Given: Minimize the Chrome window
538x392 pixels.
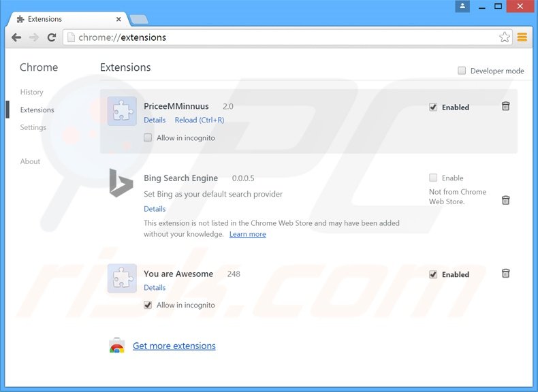Looking at the screenshot, I should pyautogui.click(x=482, y=6).
